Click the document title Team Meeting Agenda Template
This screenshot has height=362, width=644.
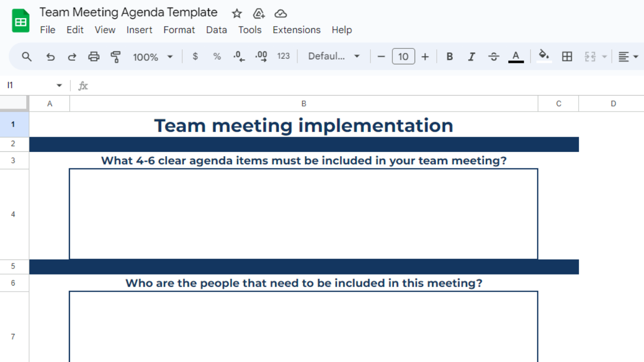coord(129,13)
